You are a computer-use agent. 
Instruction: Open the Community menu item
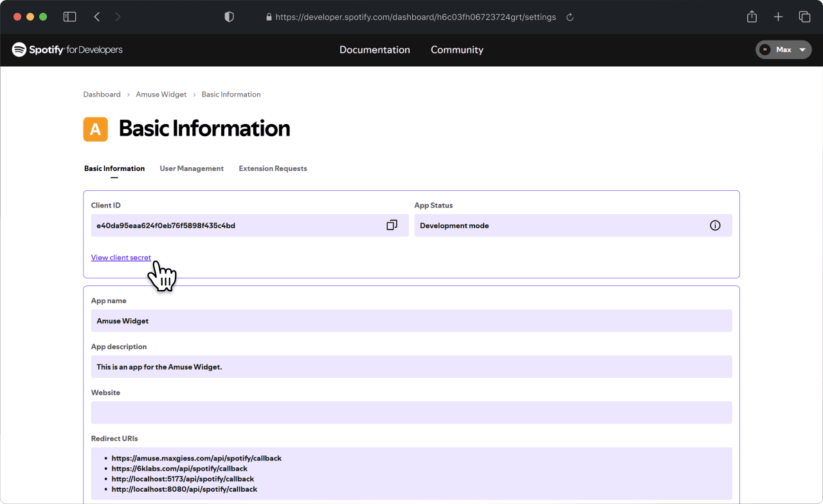coord(457,50)
